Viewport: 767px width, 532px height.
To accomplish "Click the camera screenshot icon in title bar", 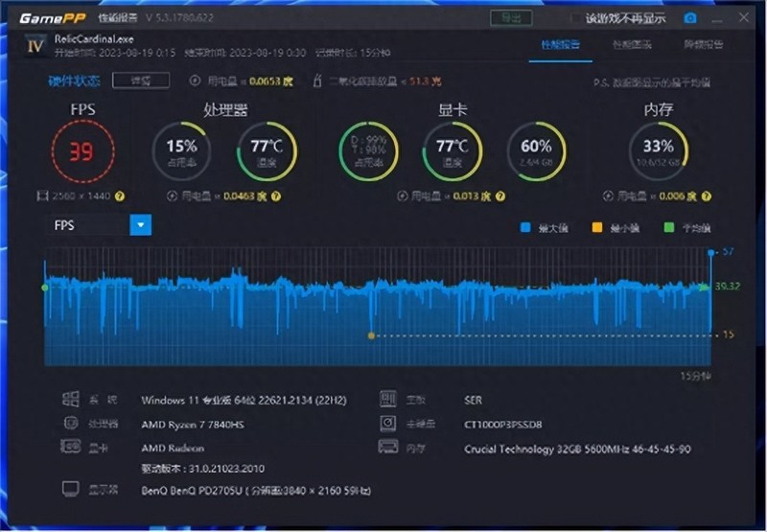I will click(x=690, y=18).
